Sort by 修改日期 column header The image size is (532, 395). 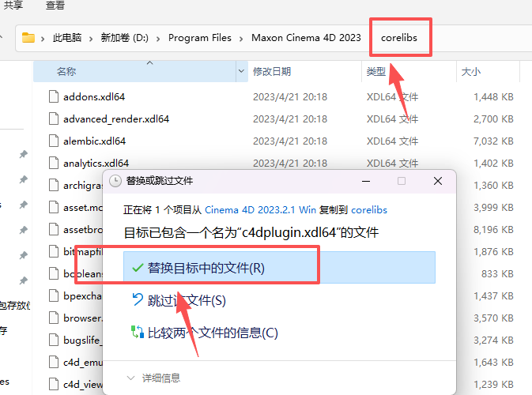[272, 72]
